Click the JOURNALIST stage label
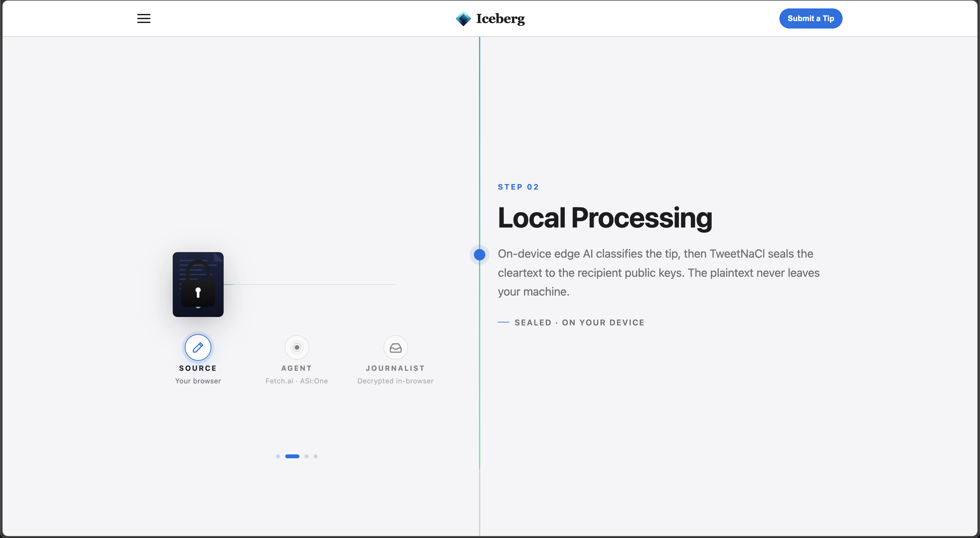The width and height of the screenshot is (980, 538). (395, 368)
